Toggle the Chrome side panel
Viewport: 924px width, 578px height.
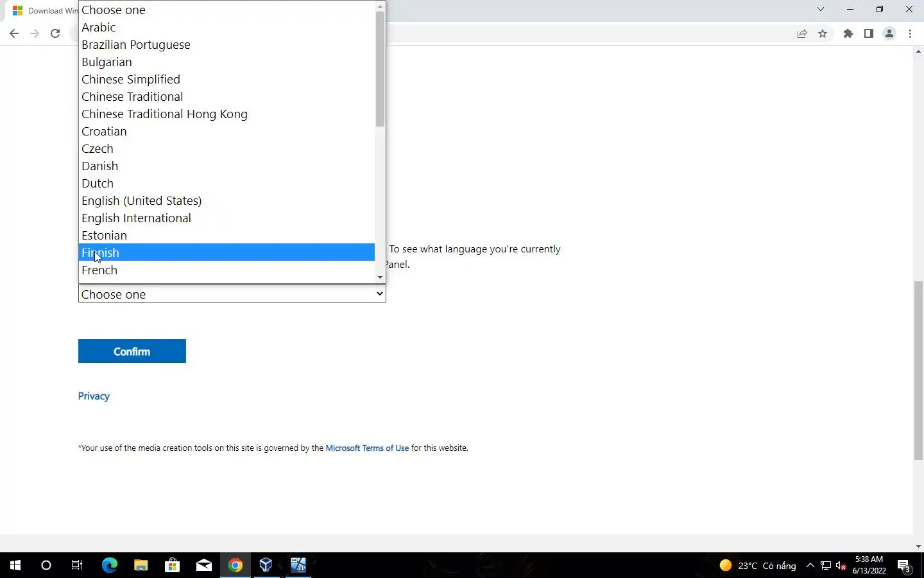point(869,34)
